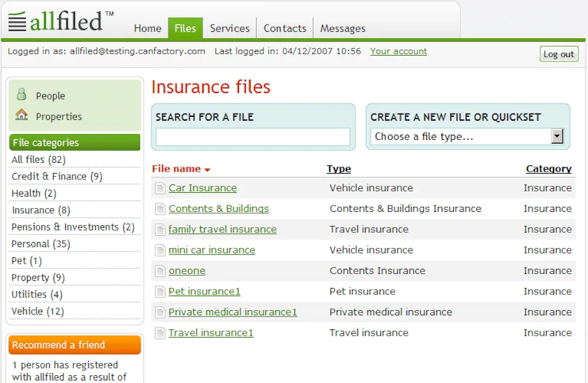Open Private medical insurance1 file
Screen dimensions: 588x383
tap(233, 312)
